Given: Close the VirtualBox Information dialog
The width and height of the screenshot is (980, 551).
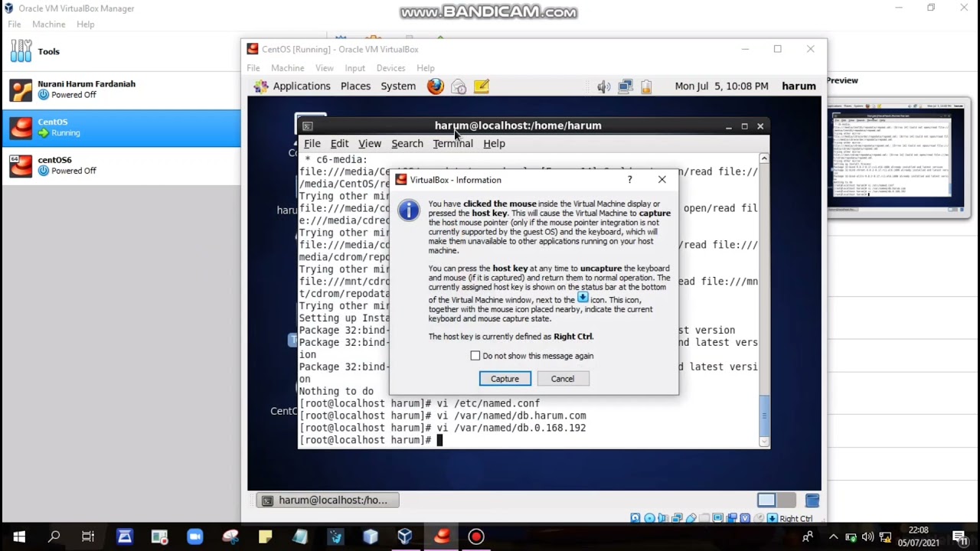Looking at the screenshot, I should (662, 180).
